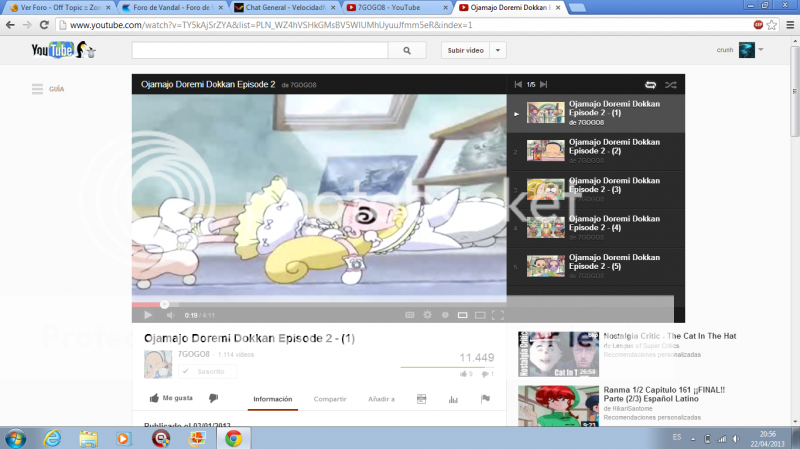Click the search magnifier button
This screenshot has width=800, height=449.
tap(407, 51)
